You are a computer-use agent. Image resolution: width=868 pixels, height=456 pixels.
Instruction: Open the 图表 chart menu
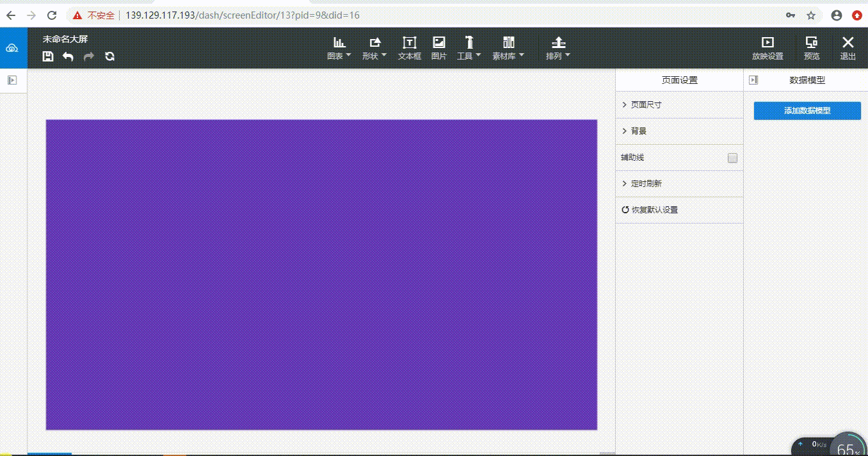point(339,49)
